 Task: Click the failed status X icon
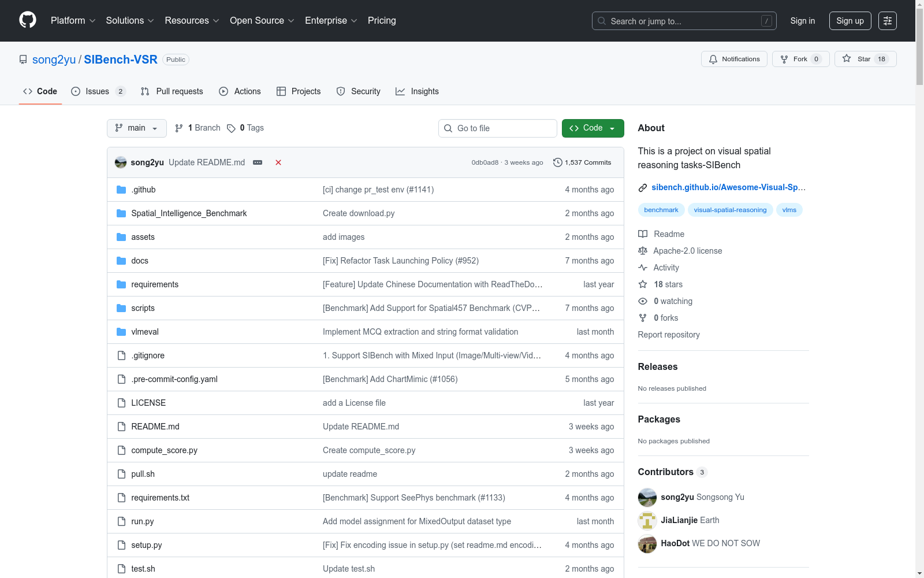278,162
